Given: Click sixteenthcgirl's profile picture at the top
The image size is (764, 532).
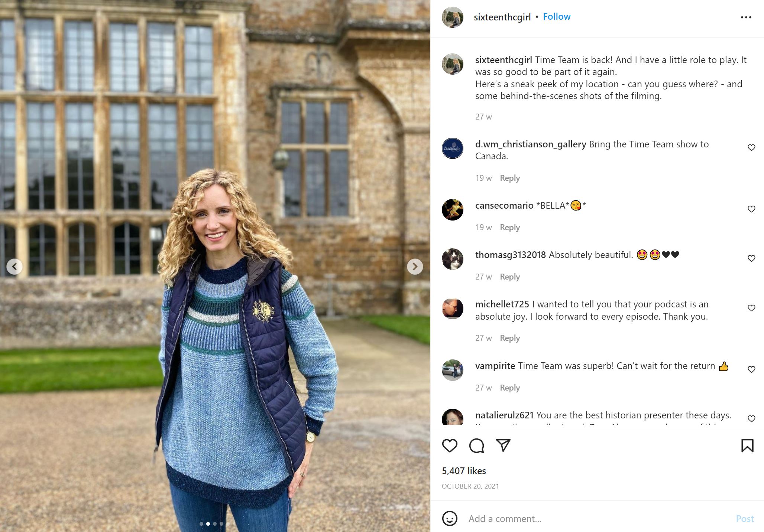Looking at the screenshot, I should point(452,16).
